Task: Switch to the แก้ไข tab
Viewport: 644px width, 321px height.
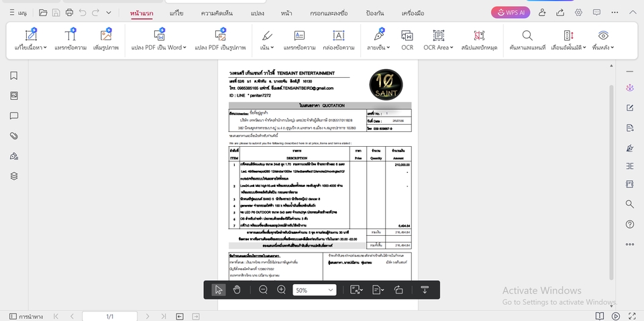Action: point(176,13)
